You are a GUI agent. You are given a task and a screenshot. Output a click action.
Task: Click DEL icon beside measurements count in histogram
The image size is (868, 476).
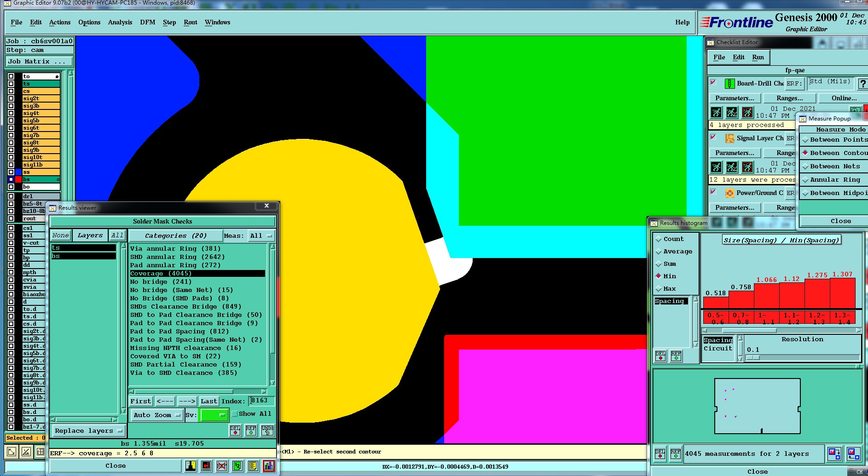(x=660, y=454)
